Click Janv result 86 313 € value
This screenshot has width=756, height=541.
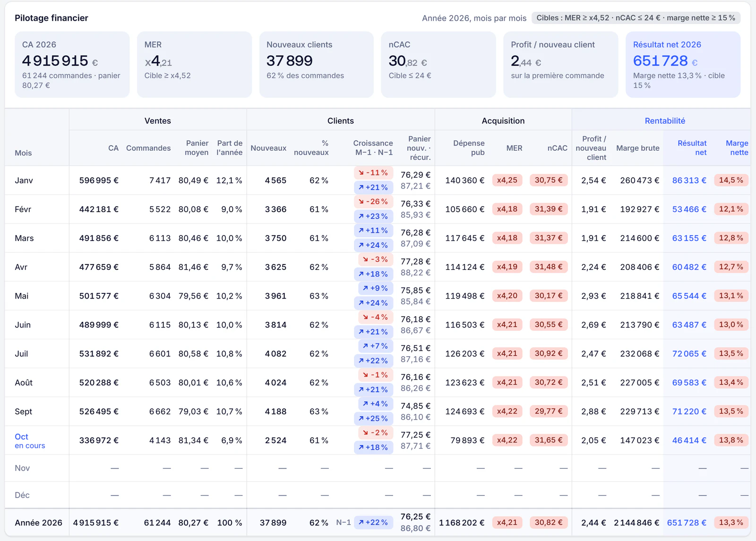pos(689,180)
